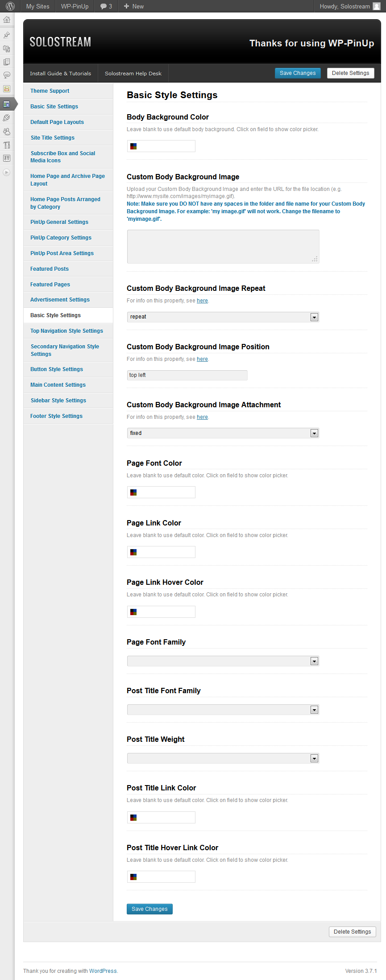Viewport: 386px width, 980px height.
Task: Open Solostream Help Desk link
Action: (133, 74)
